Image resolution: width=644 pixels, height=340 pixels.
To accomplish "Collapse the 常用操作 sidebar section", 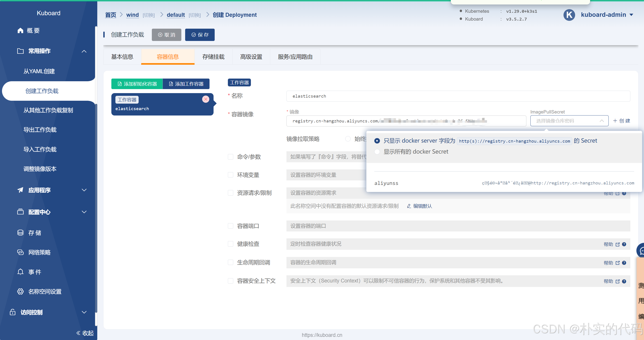I will (84, 51).
